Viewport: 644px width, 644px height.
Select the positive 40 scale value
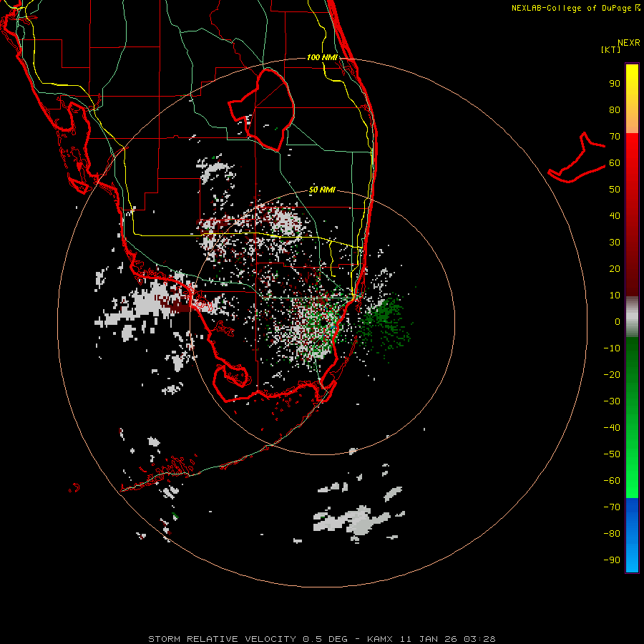pyautogui.click(x=615, y=216)
